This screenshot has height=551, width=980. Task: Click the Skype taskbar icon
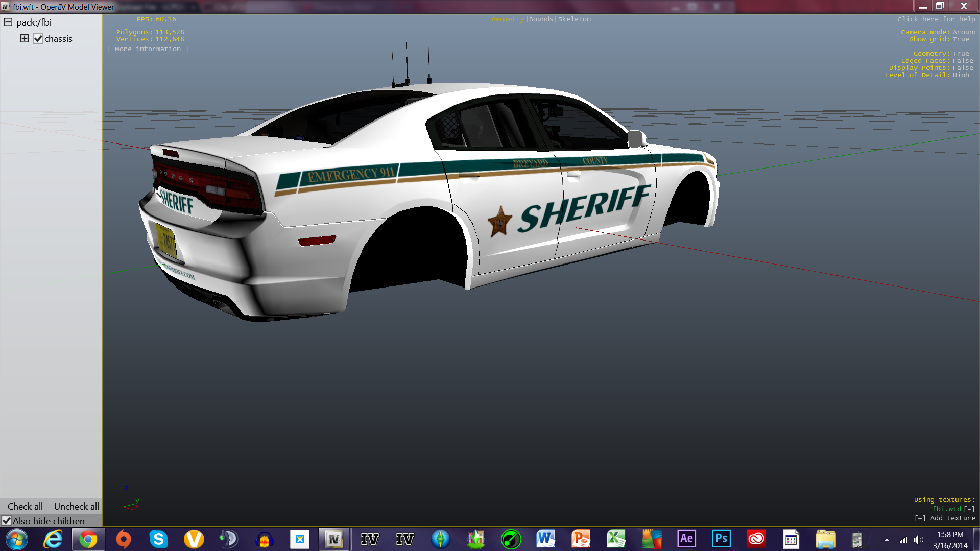pos(158,539)
